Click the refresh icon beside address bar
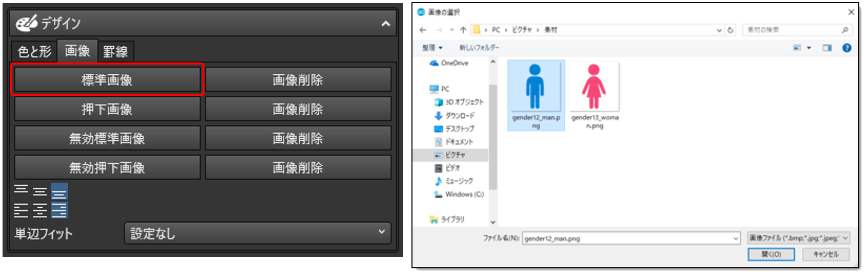This screenshot has height=277, width=868. tap(730, 30)
